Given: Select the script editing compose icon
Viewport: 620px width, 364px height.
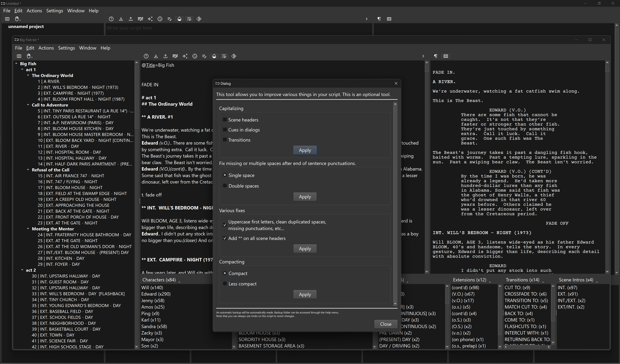Looking at the screenshot, I should coord(204,56).
